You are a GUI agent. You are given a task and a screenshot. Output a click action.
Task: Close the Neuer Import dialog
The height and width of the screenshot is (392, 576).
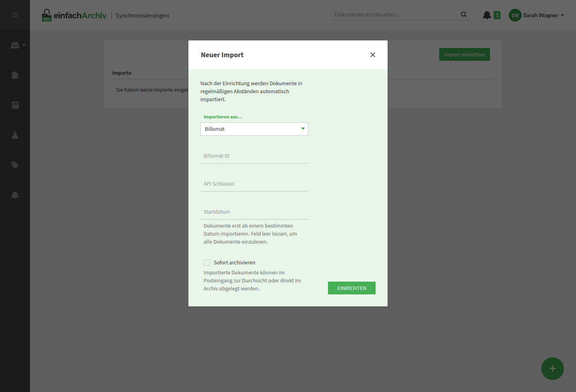click(x=373, y=55)
